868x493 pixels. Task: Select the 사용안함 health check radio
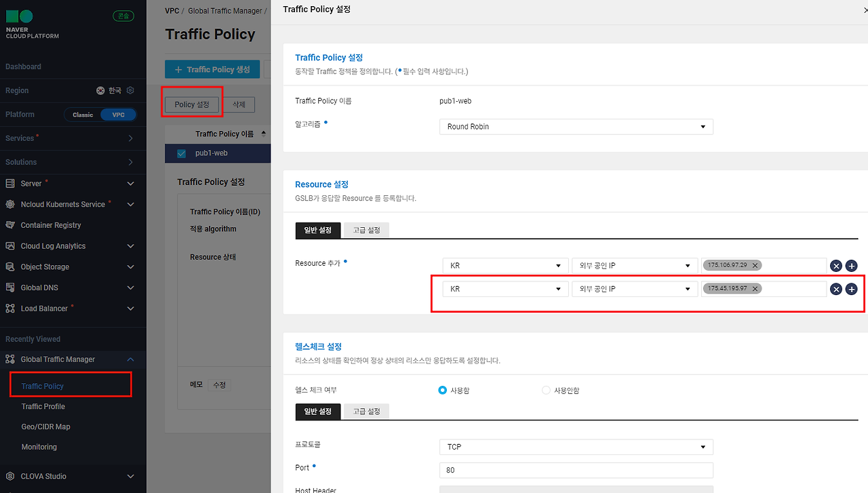(x=546, y=390)
